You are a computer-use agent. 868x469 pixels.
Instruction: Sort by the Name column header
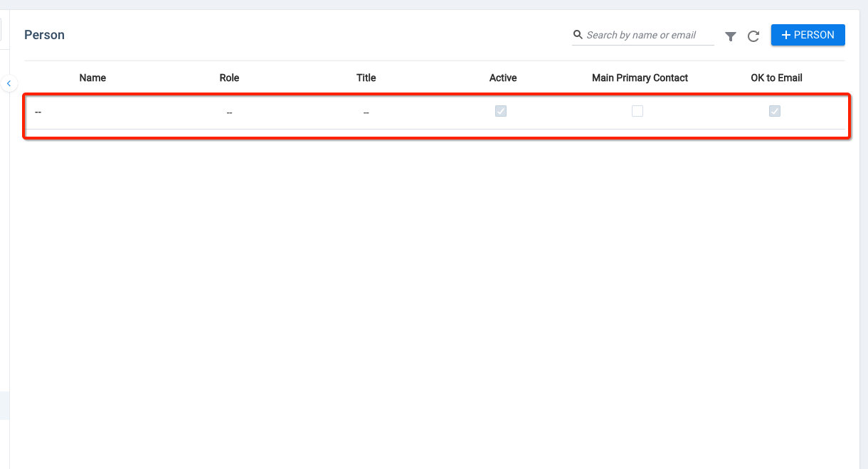92,78
